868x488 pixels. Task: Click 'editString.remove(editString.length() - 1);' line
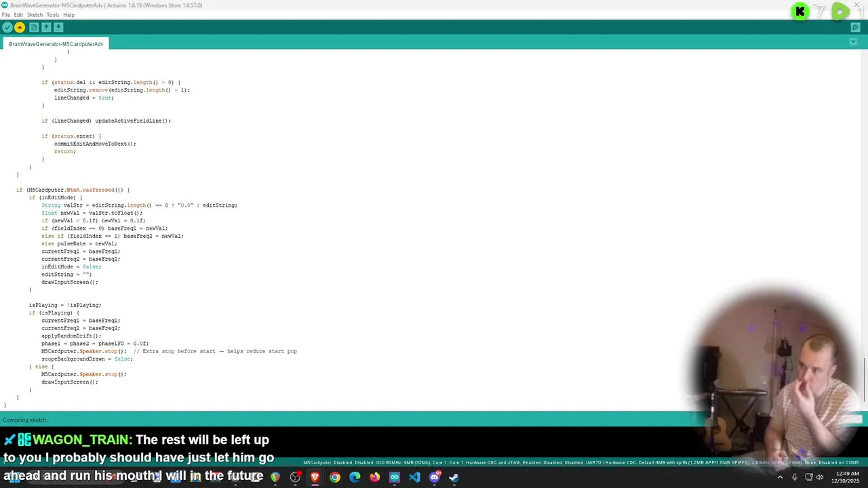[122, 90]
